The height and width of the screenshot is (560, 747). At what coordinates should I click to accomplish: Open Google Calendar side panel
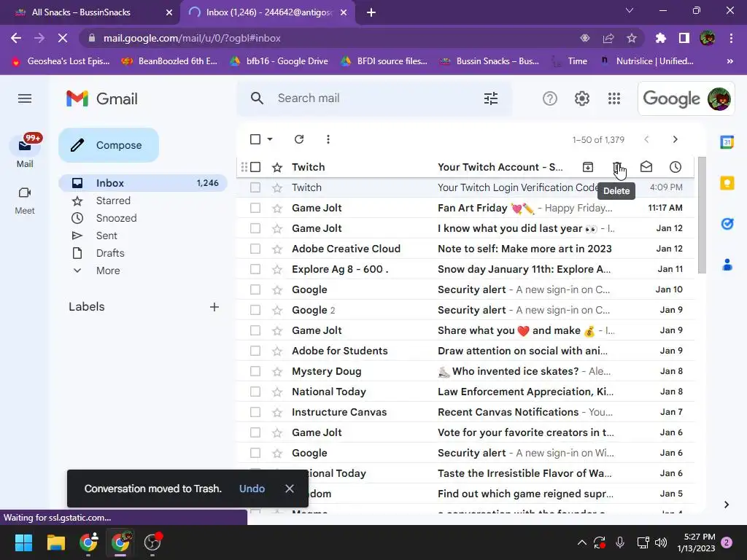(x=727, y=142)
